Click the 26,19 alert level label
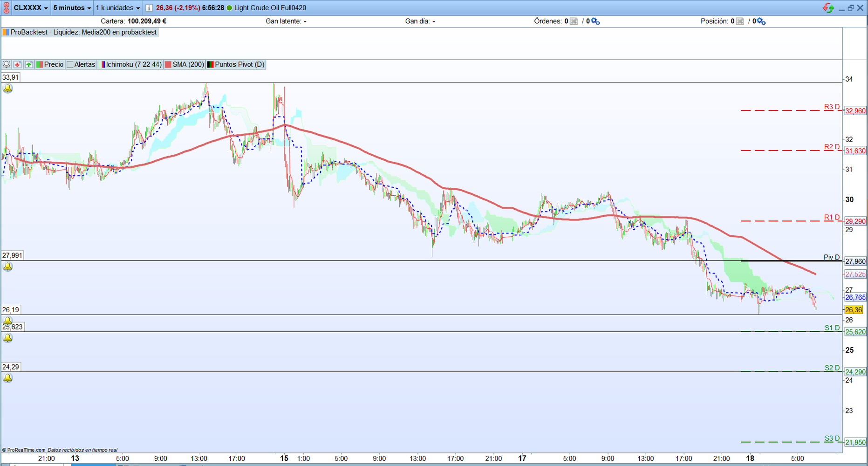Viewport: 868px width, 466px height. click(x=11, y=309)
